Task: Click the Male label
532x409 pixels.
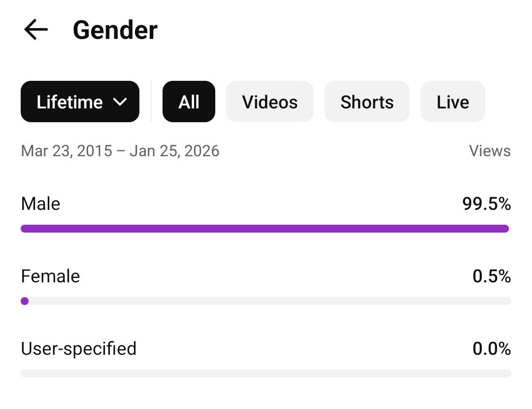Action: (x=40, y=204)
